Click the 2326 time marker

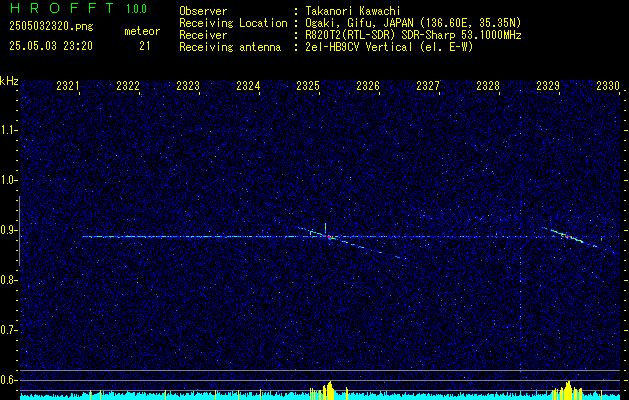(368, 85)
